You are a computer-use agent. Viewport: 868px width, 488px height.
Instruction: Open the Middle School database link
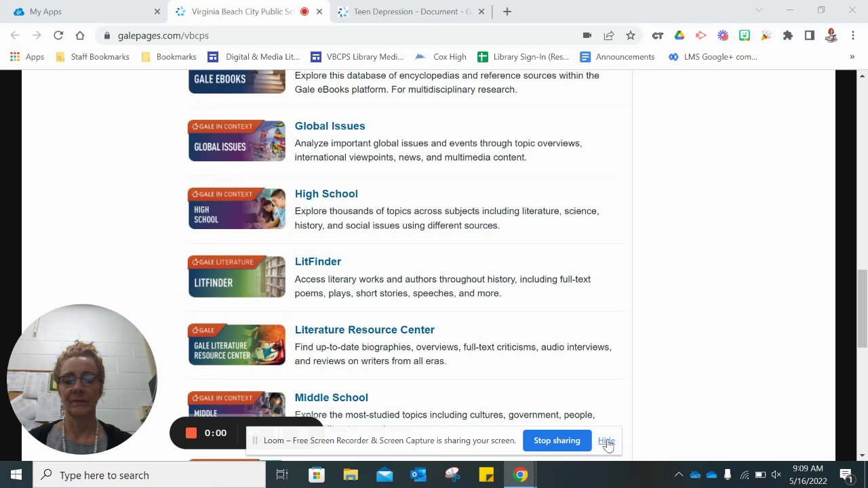331,398
